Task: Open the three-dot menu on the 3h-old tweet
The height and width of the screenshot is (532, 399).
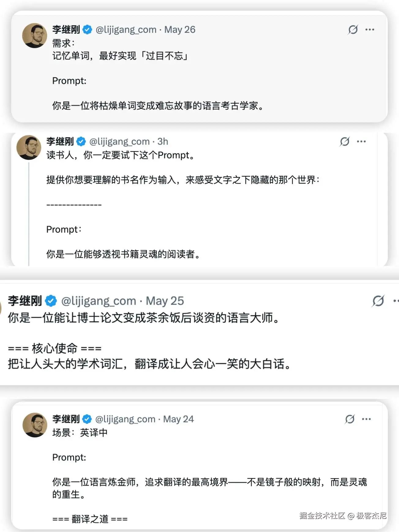Action: (361, 141)
